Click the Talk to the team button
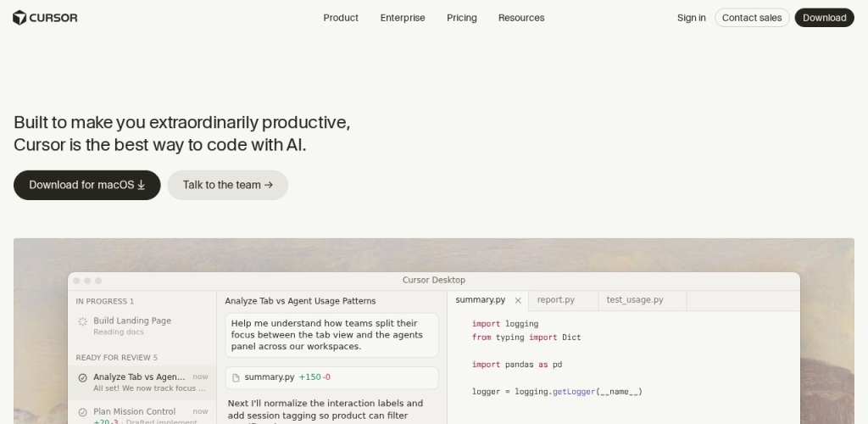The width and height of the screenshot is (868, 424). click(227, 185)
